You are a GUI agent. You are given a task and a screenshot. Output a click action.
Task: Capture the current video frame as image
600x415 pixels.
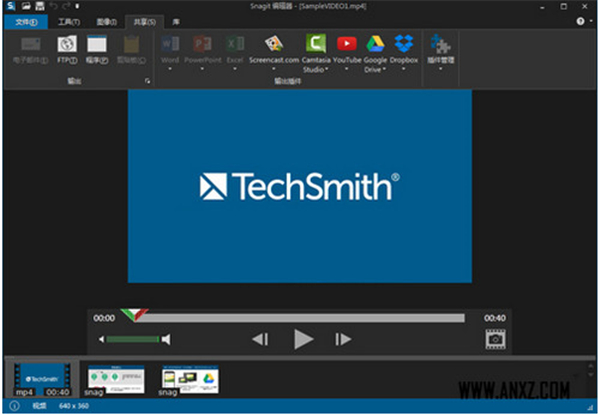(495, 339)
